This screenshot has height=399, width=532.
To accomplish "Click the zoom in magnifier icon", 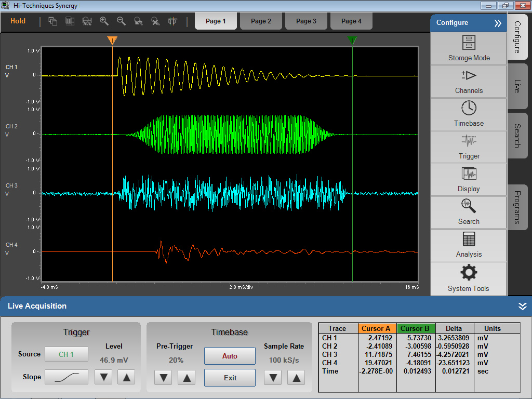I will 104,21.
